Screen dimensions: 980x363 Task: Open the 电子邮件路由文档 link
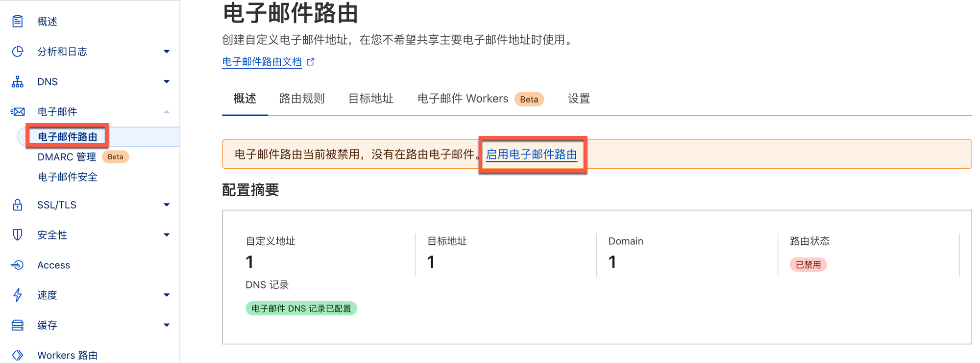click(x=262, y=62)
